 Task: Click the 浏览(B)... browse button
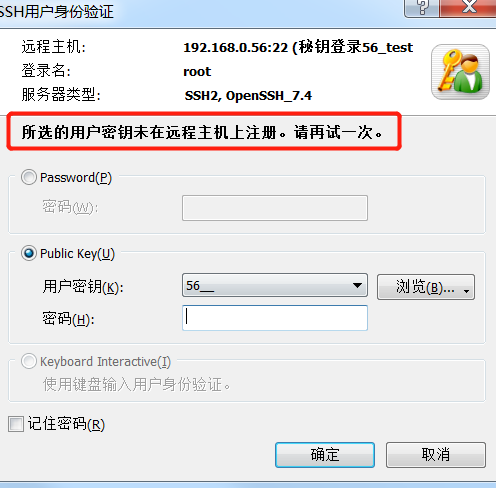pos(425,287)
